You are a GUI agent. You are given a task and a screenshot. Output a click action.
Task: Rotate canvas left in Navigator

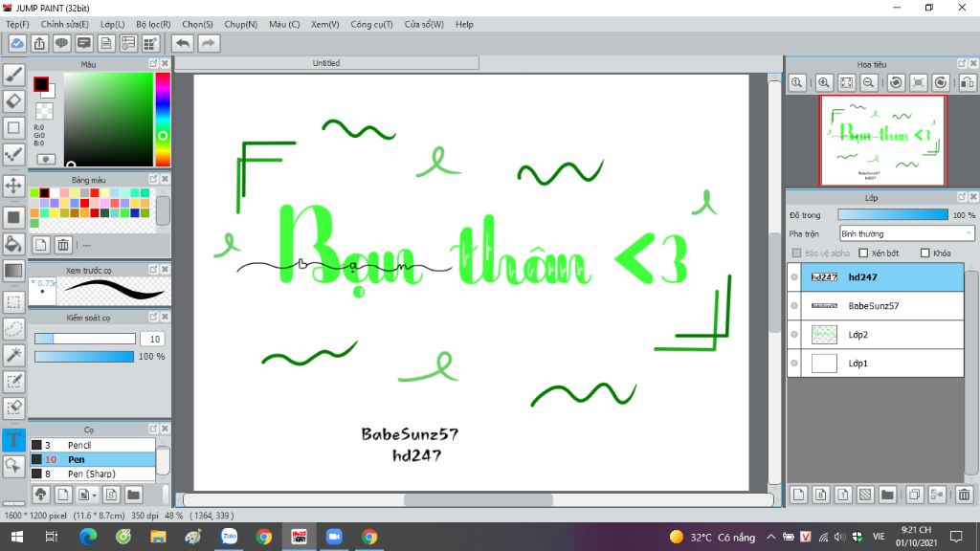[x=896, y=82]
